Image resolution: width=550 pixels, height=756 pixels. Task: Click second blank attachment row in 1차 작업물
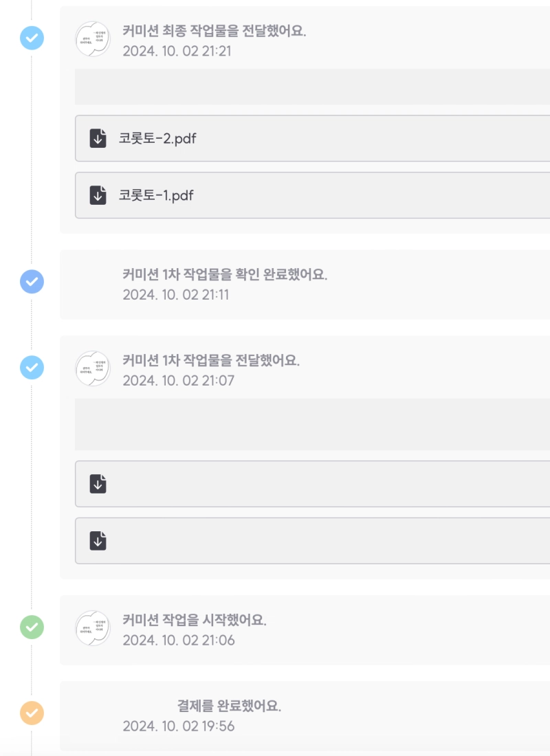click(309, 541)
